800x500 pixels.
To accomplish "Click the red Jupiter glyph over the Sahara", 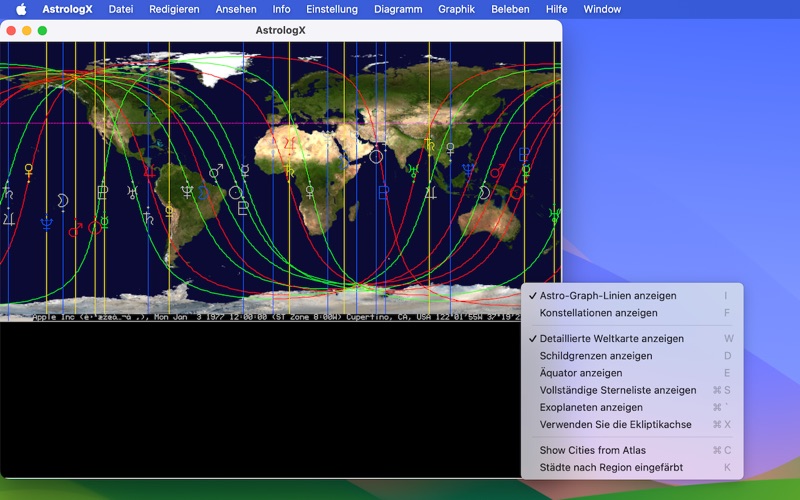I will click(289, 144).
